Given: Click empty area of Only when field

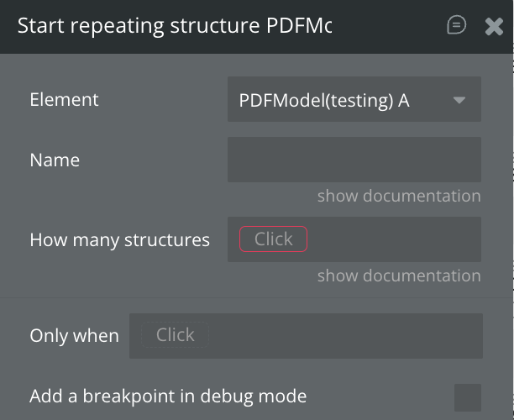Looking at the screenshot, I should point(344,335).
